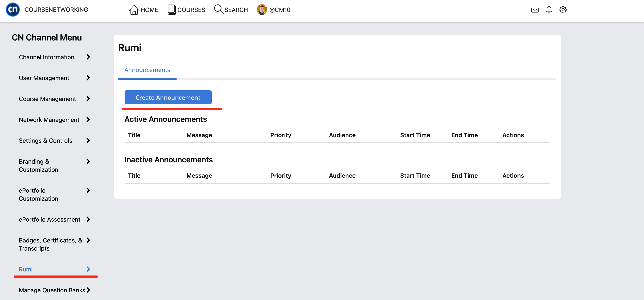Open the @CM10 profile avatar
The width and height of the screenshot is (644, 300).
[x=262, y=10]
